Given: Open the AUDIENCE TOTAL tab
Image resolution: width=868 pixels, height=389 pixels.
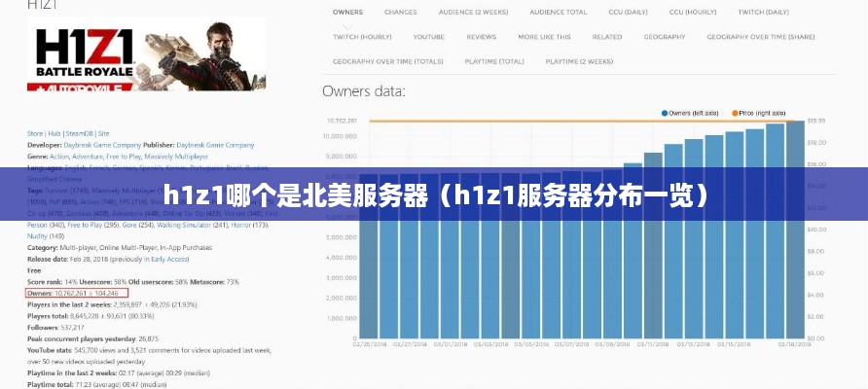Looking at the screenshot, I should (x=558, y=13).
